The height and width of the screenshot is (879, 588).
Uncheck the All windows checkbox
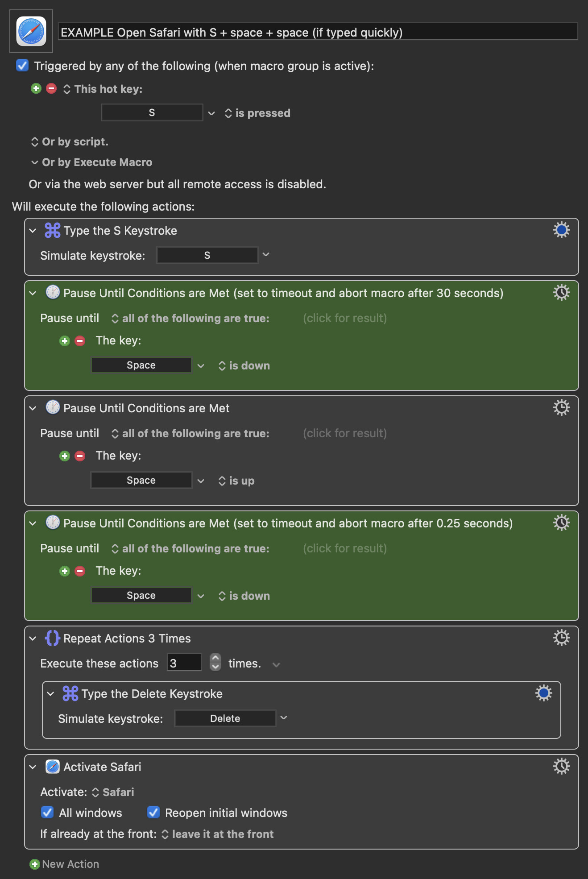pos(47,812)
